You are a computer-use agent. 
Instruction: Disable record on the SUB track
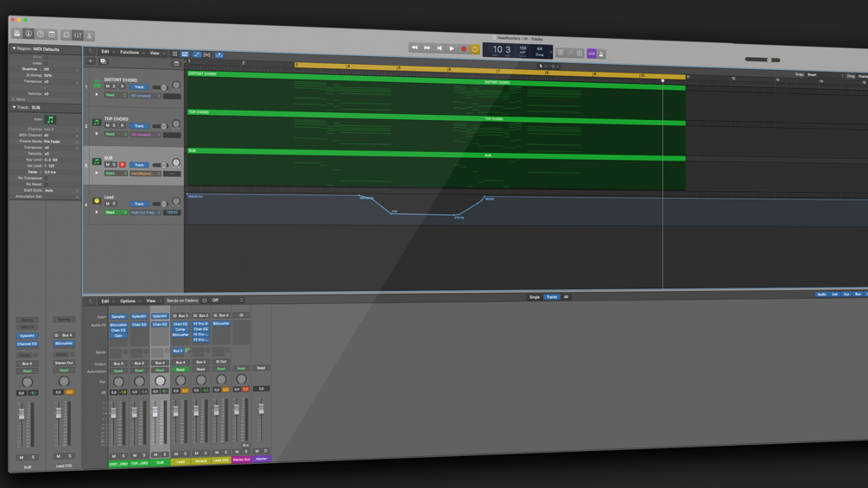tap(123, 164)
